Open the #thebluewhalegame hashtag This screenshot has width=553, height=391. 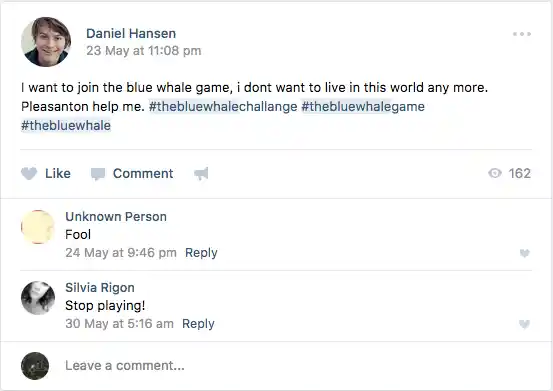363,106
